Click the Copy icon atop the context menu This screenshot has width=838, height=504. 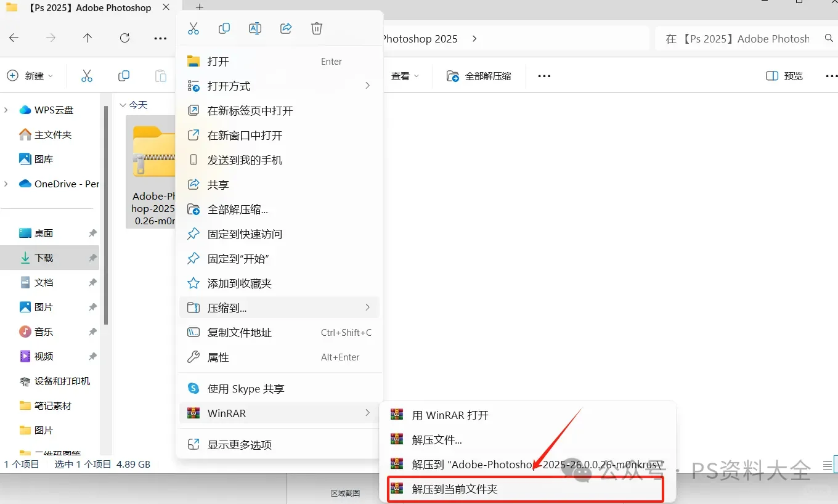click(224, 28)
